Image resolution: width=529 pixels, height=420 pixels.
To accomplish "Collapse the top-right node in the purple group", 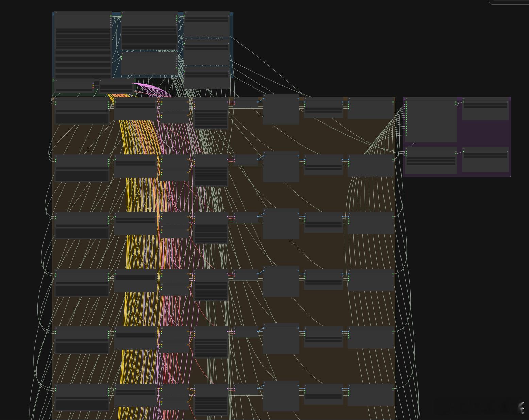I will coord(464,99).
